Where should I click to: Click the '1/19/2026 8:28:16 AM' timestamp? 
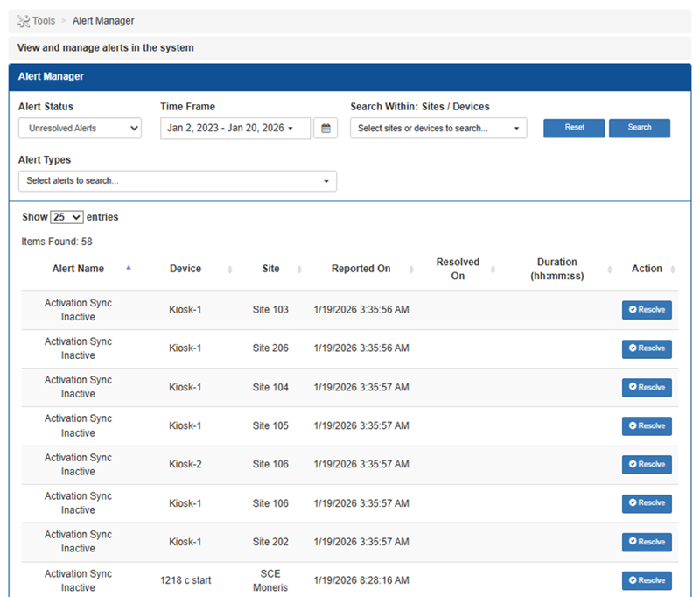(x=361, y=580)
